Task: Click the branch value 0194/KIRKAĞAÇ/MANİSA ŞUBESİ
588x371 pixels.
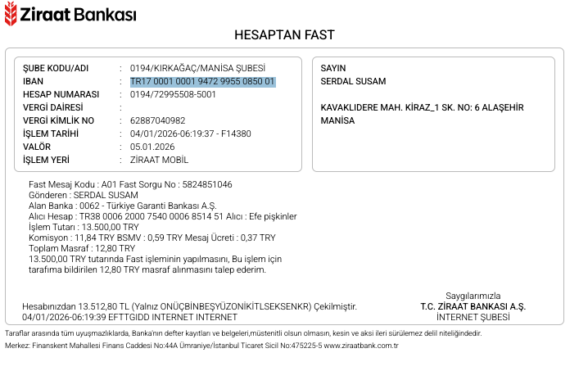Action: click(x=197, y=68)
